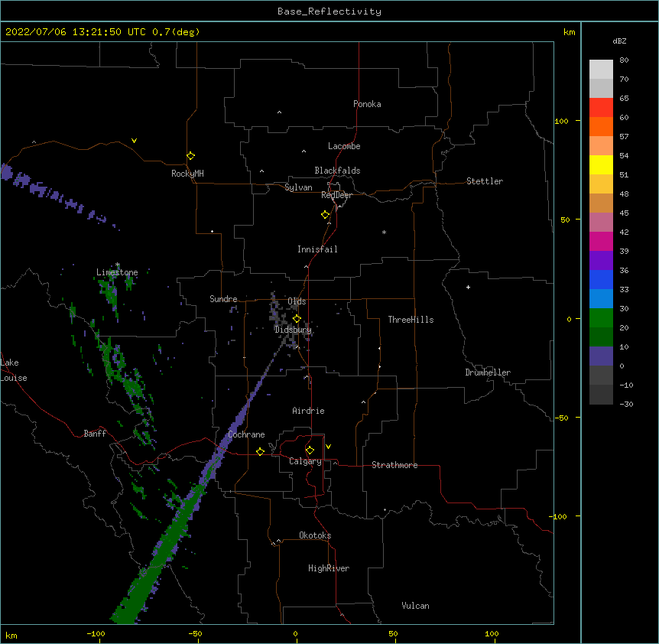Click the Blackfalds city label
The image size is (659, 644).
tap(337, 171)
